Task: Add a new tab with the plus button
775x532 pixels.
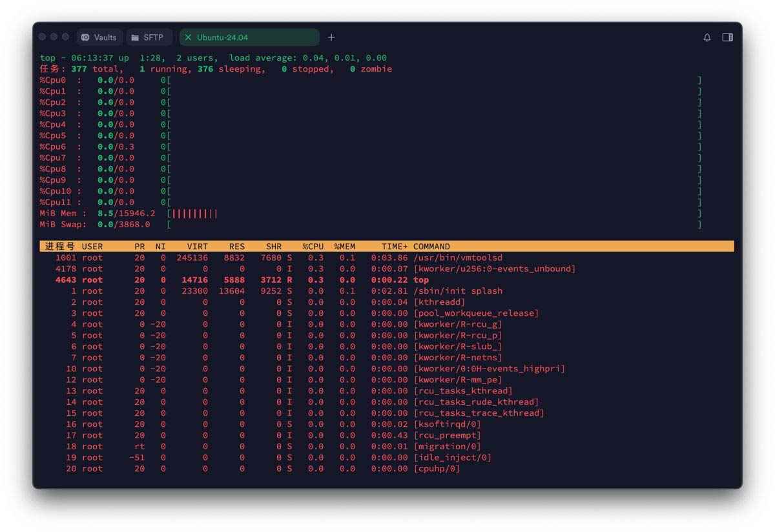Action: click(331, 37)
